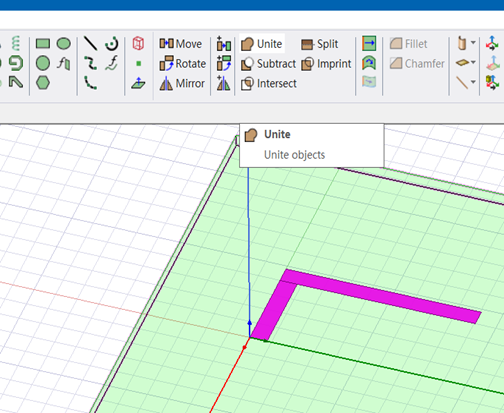
Task: Click the Subtract tool
Action: (268, 63)
